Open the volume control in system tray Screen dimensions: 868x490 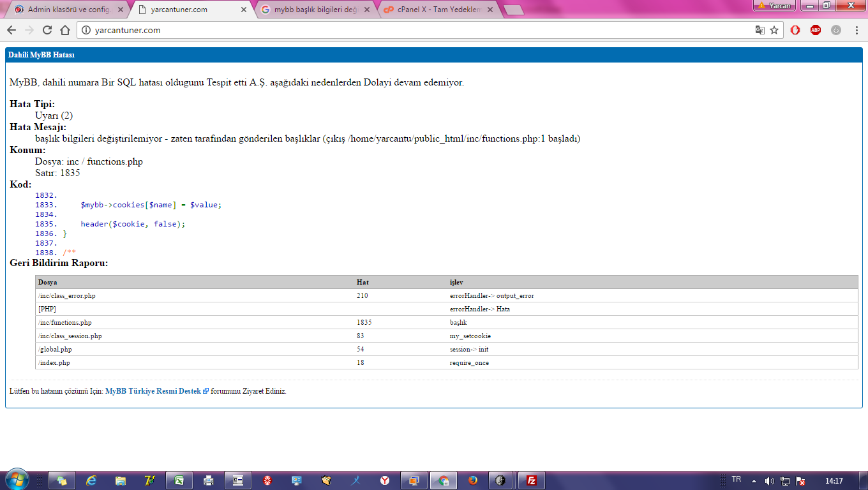click(x=770, y=481)
